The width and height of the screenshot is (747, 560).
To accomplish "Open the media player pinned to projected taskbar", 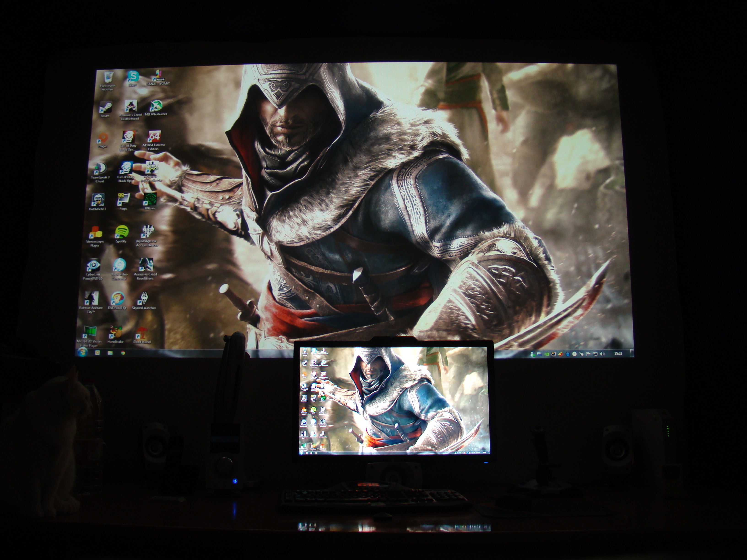I will point(97,353).
